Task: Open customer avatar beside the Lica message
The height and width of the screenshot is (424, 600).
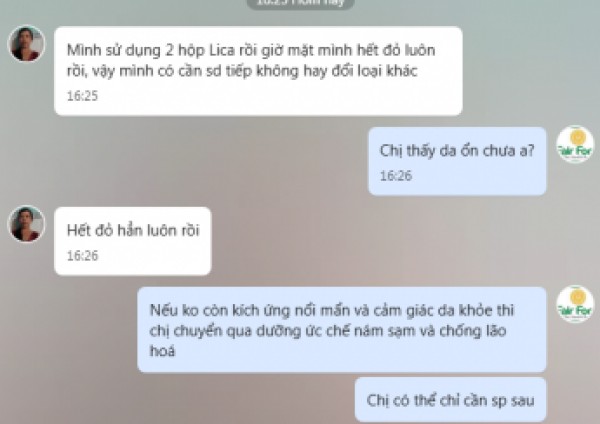Action: (26, 44)
